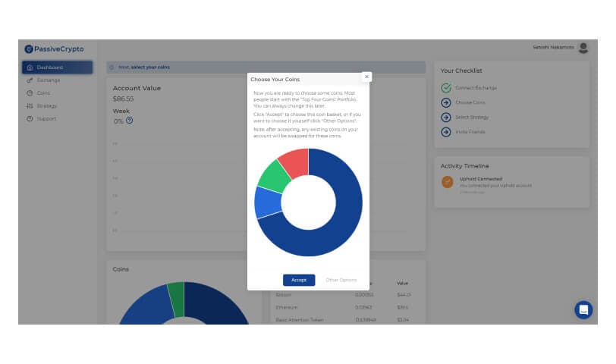Click the PassiveCrypto logo
616x364 pixels.
54,49
